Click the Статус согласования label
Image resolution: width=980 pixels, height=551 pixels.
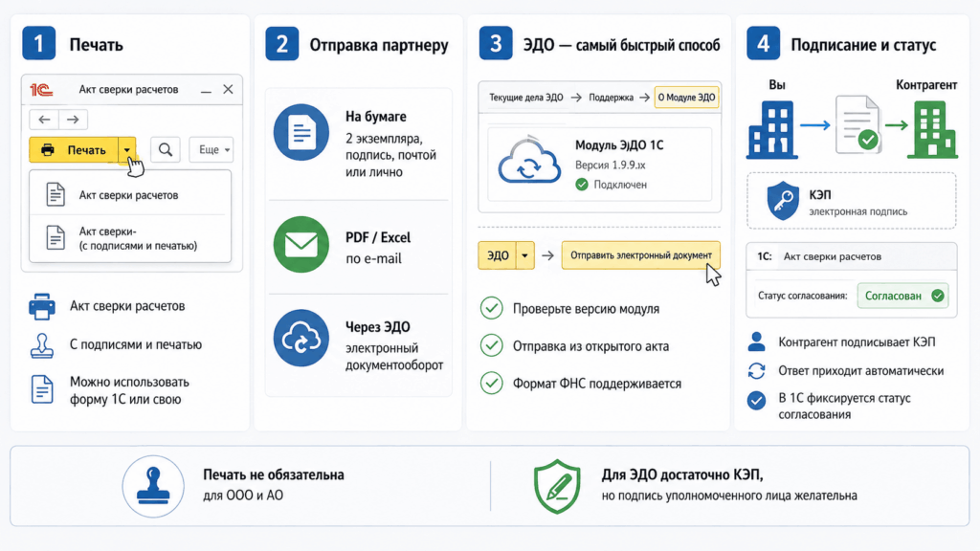click(803, 296)
